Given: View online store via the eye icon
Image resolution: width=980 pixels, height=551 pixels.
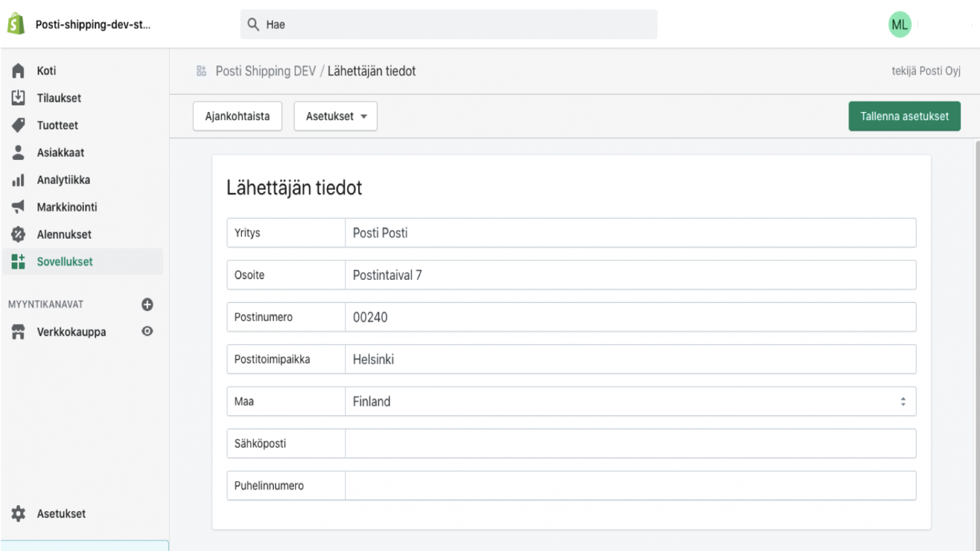Looking at the screenshot, I should tap(147, 331).
